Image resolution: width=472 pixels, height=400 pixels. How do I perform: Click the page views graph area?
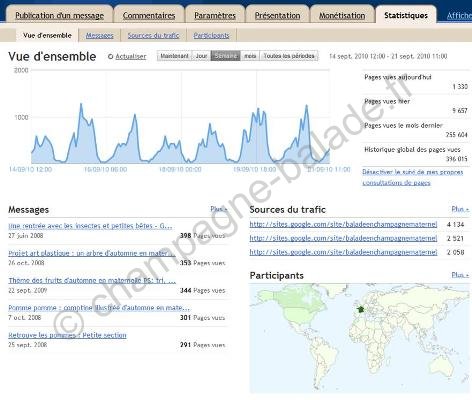click(180, 117)
